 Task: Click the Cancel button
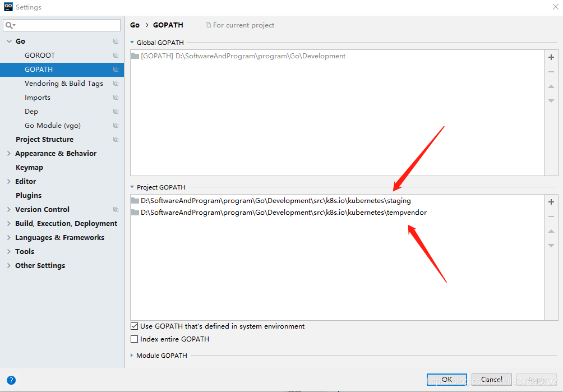(x=492, y=380)
